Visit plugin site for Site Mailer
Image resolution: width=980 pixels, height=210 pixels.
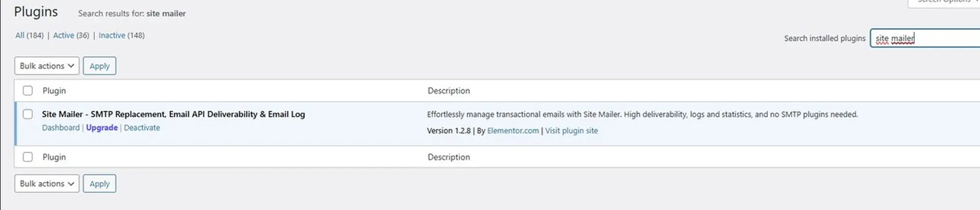(x=571, y=131)
